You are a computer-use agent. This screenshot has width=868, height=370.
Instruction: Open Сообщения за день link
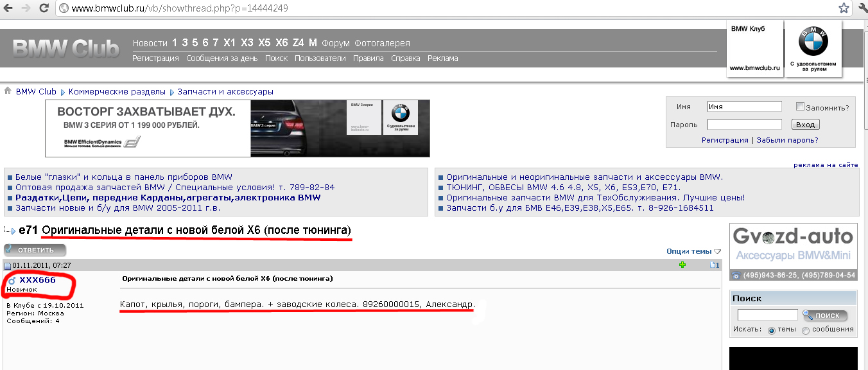(x=222, y=58)
